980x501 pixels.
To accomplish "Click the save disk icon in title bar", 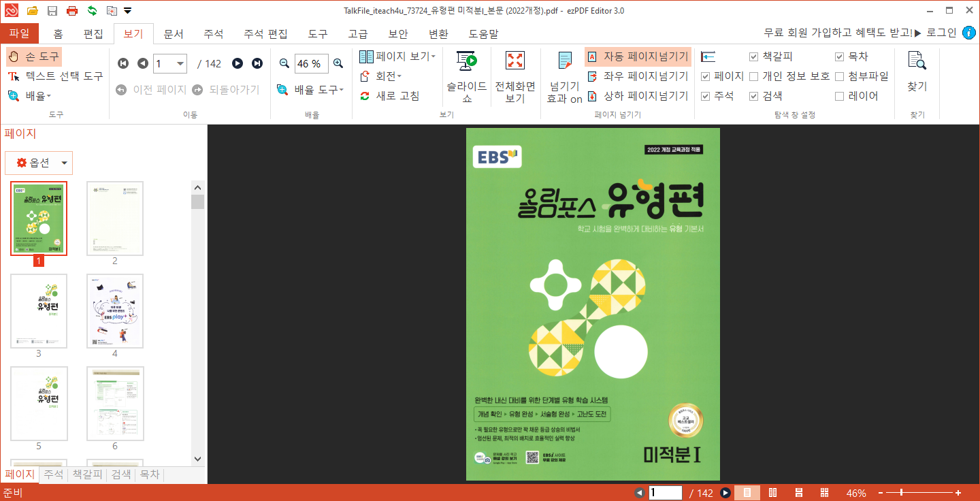I will coord(52,10).
